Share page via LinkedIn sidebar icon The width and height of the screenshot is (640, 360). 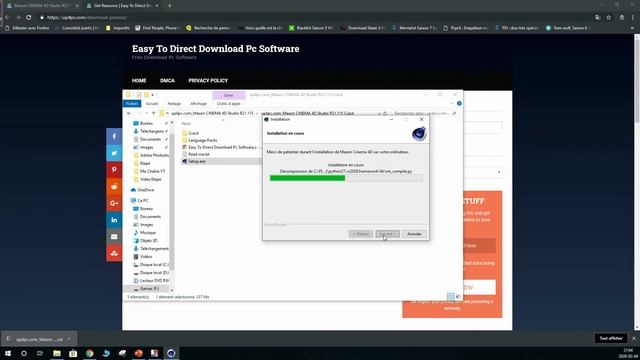pyautogui.click(x=114, y=220)
